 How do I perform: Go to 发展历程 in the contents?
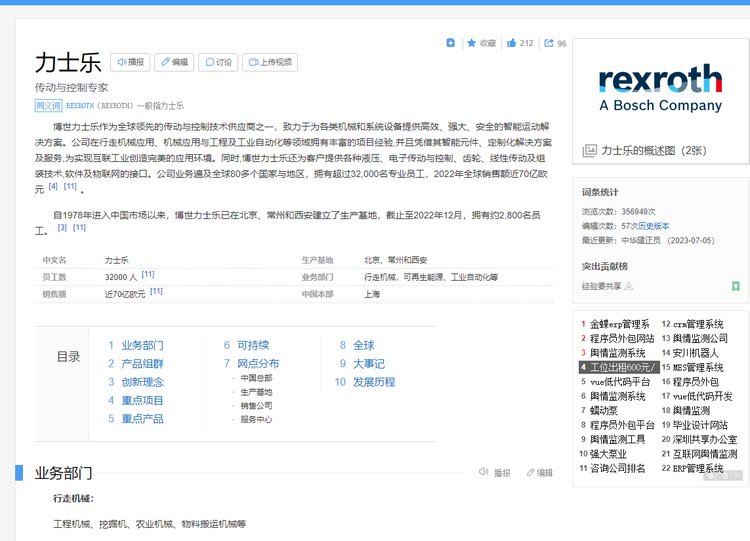373,382
